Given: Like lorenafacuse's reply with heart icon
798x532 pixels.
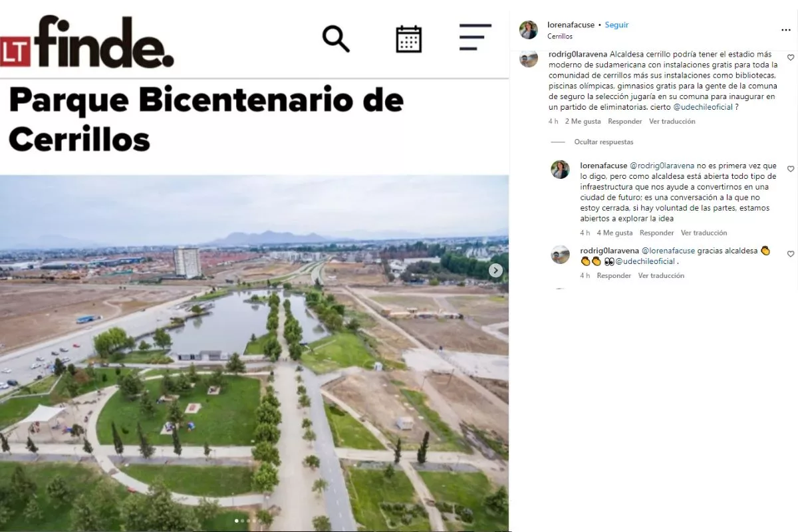Looking at the screenshot, I should pos(791,169).
